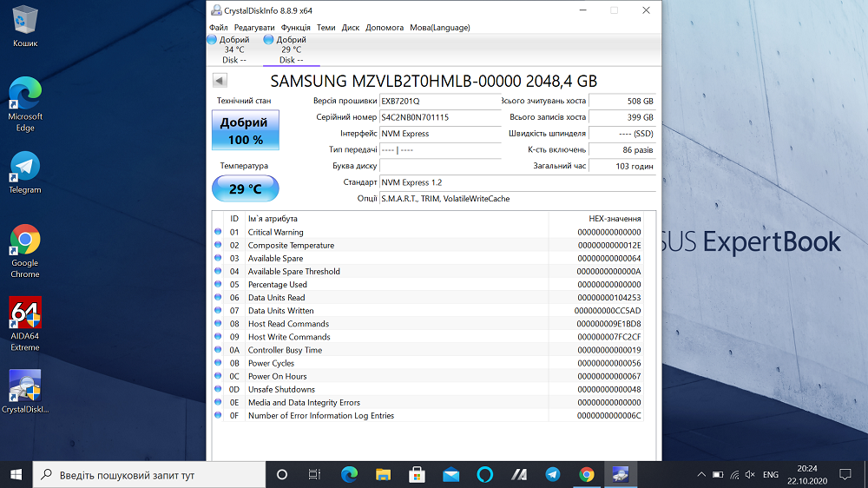This screenshot has height=488, width=868.
Task: Click the status dot for Data Units Read
Action: pos(218,298)
